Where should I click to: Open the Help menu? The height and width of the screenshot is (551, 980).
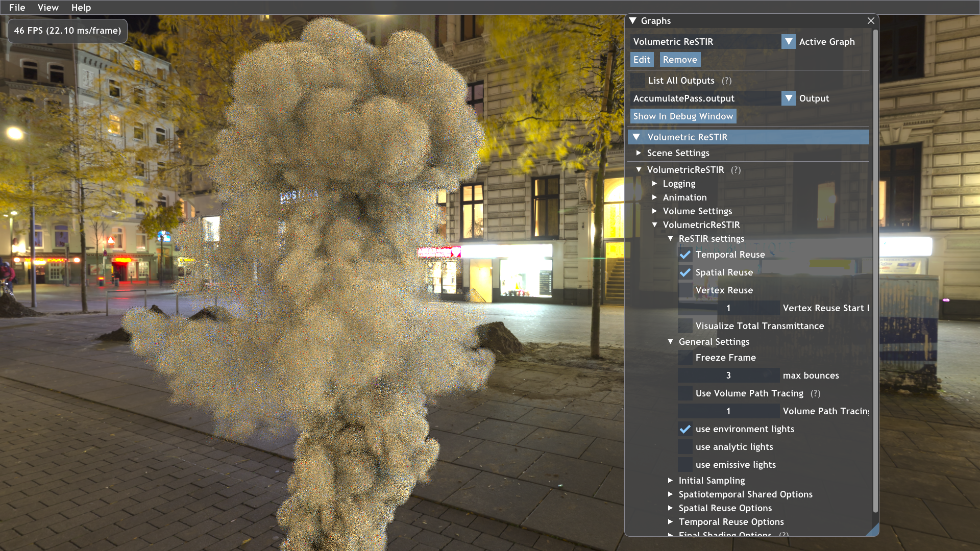click(81, 8)
